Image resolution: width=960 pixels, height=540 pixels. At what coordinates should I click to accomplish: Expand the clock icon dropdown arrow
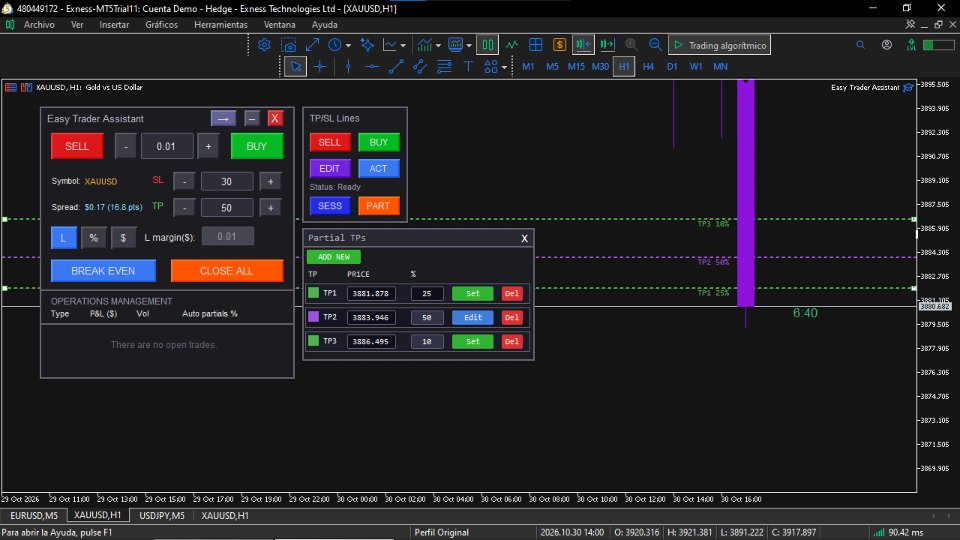348,46
